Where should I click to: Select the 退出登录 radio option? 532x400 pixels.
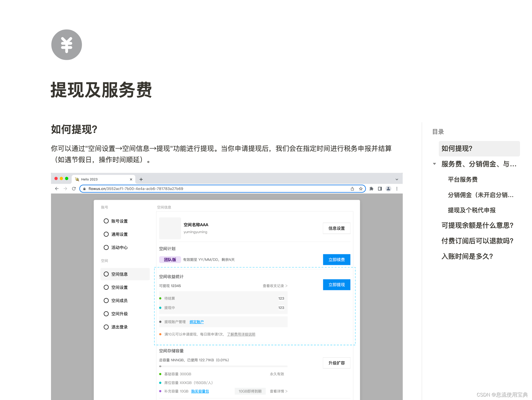106,327
